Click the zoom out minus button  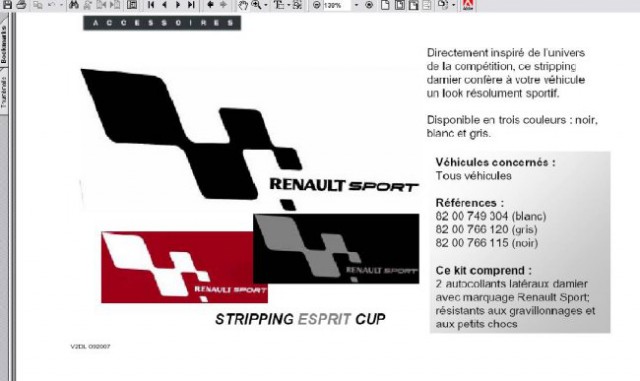coord(316,5)
